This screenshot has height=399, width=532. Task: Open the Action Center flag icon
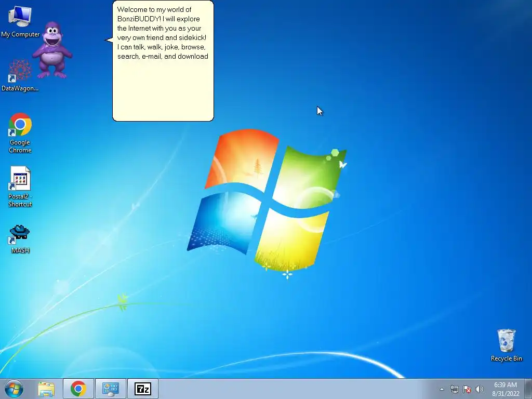[x=467, y=389]
